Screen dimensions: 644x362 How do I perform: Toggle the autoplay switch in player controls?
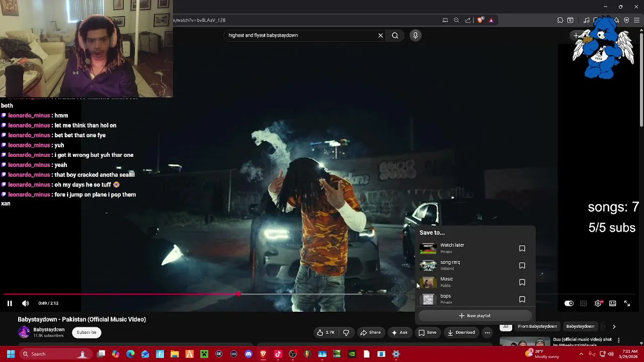click(569, 303)
